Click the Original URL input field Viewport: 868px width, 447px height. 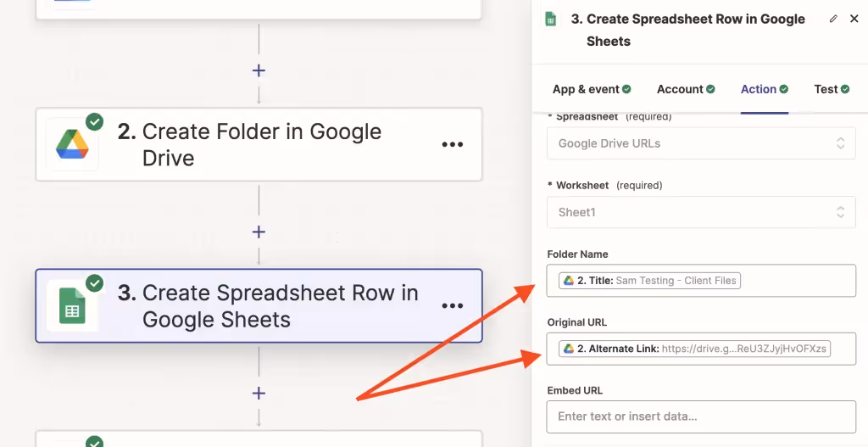click(701, 349)
